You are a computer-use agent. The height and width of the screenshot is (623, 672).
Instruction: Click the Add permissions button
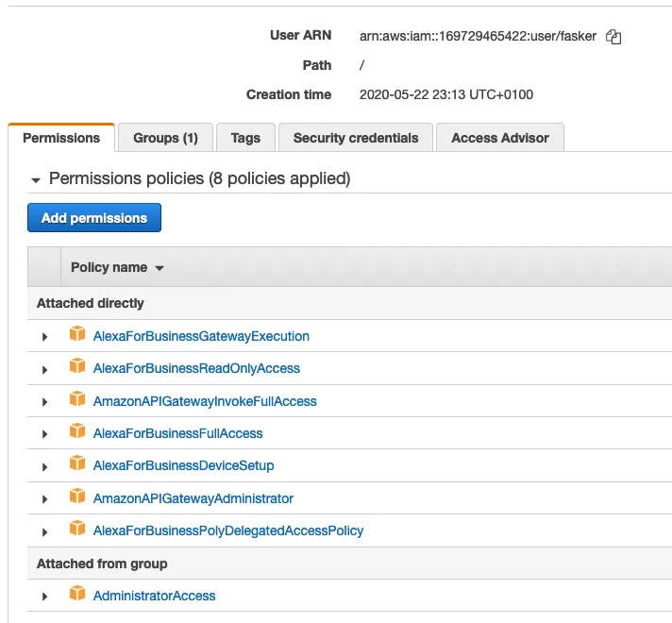click(94, 218)
